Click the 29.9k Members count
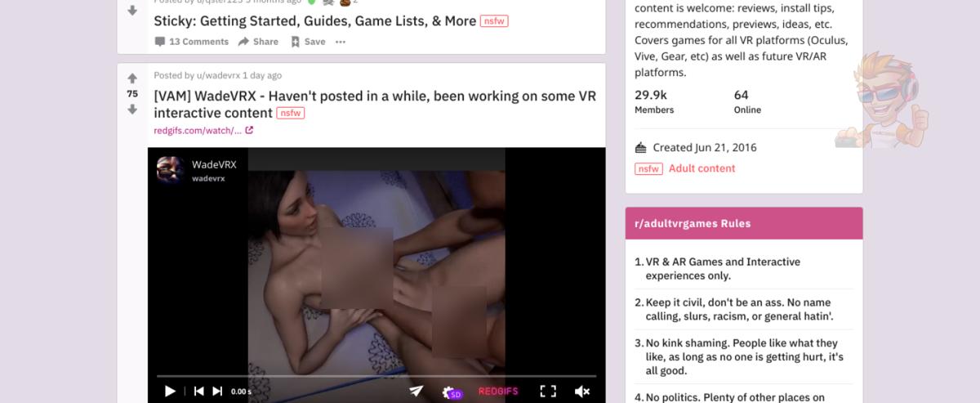This screenshot has width=980, height=403. 654,101
